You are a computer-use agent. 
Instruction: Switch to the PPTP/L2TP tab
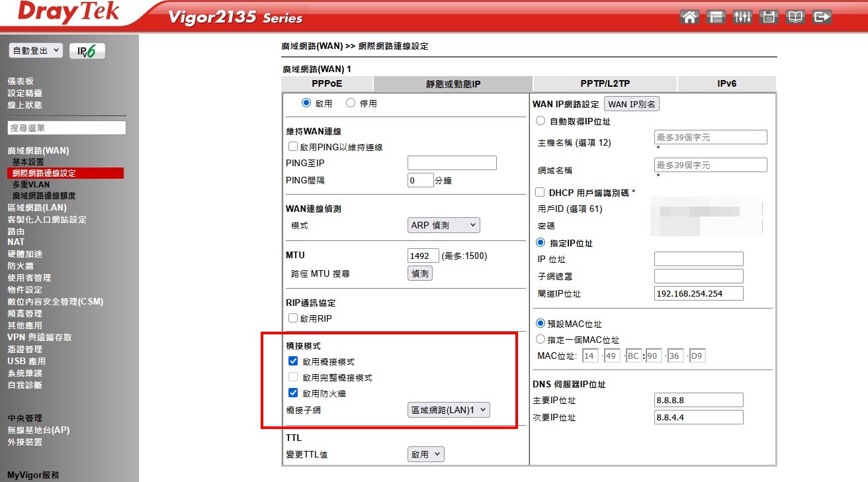point(605,84)
